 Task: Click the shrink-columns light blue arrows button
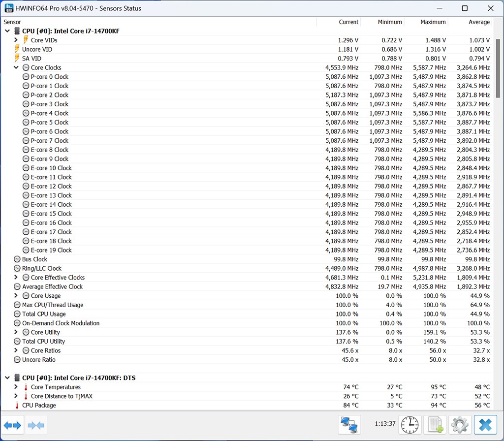point(36,425)
